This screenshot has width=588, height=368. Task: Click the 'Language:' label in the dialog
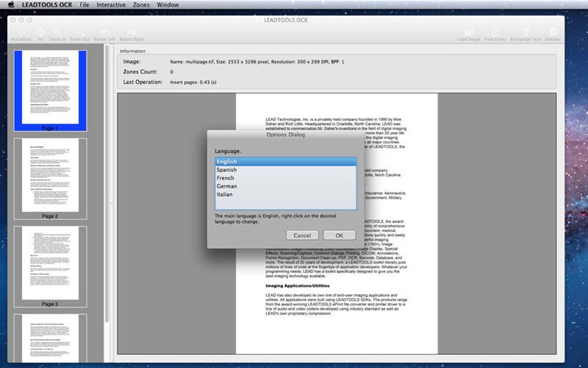tap(228, 151)
